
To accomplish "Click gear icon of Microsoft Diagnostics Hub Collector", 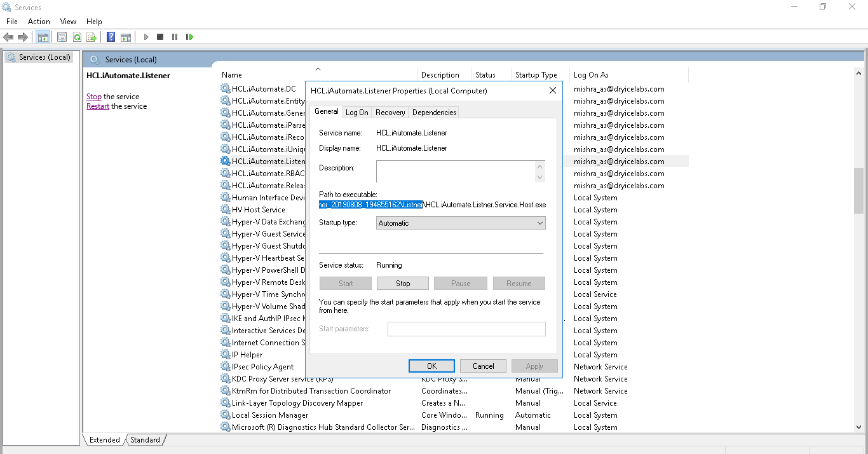I will [225, 427].
